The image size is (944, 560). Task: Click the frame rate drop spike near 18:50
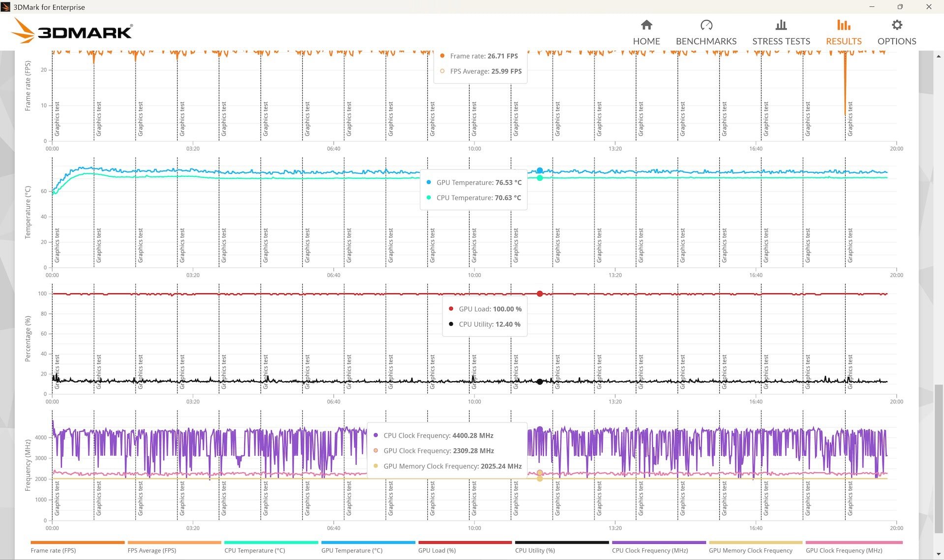tap(845, 84)
